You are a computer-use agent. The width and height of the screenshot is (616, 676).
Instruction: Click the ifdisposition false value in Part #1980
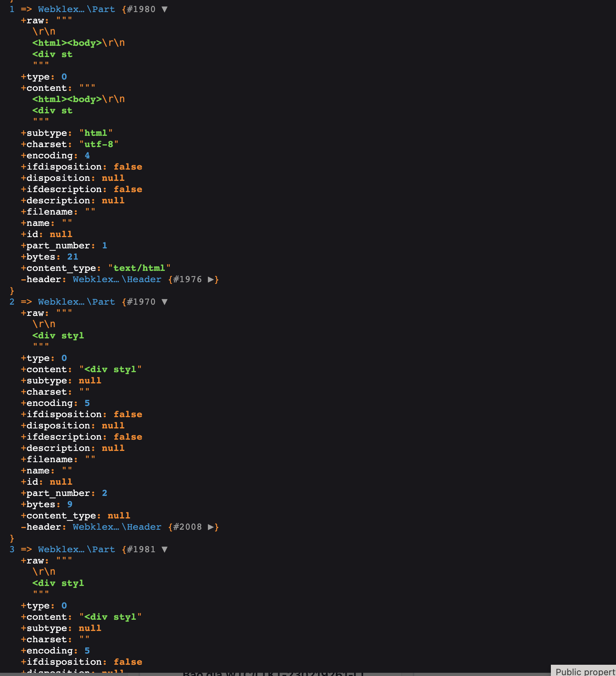(x=128, y=167)
